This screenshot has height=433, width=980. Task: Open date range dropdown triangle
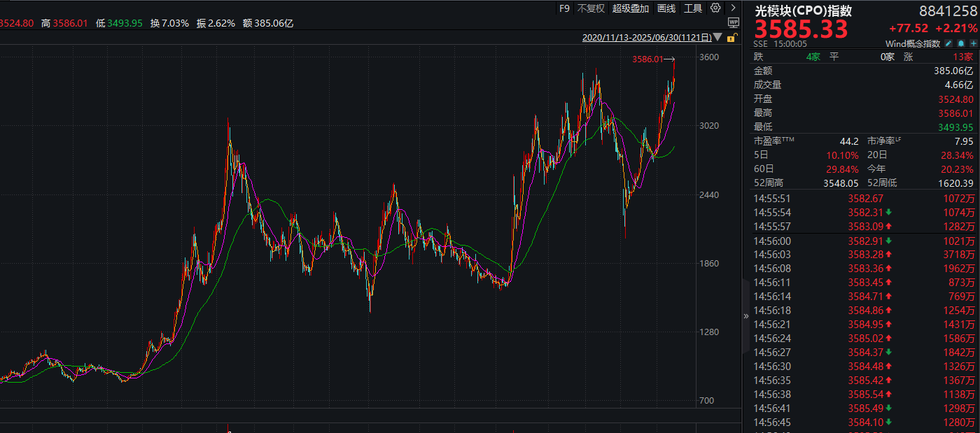pyautogui.click(x=719, y=38)
